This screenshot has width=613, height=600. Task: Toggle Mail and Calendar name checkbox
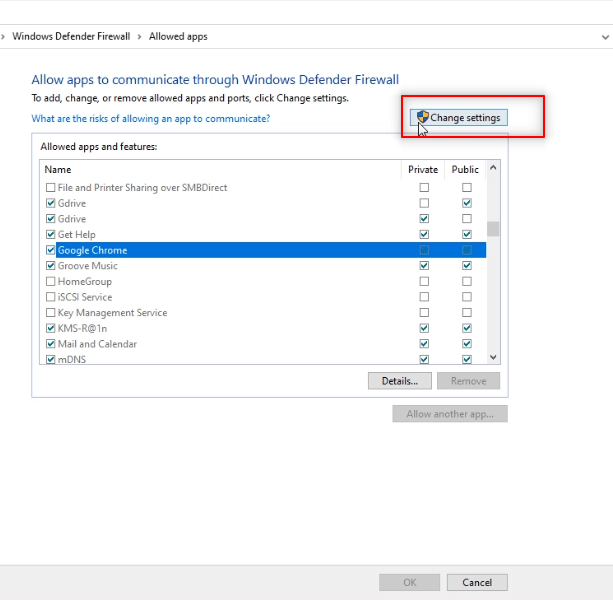coord(50,344)
